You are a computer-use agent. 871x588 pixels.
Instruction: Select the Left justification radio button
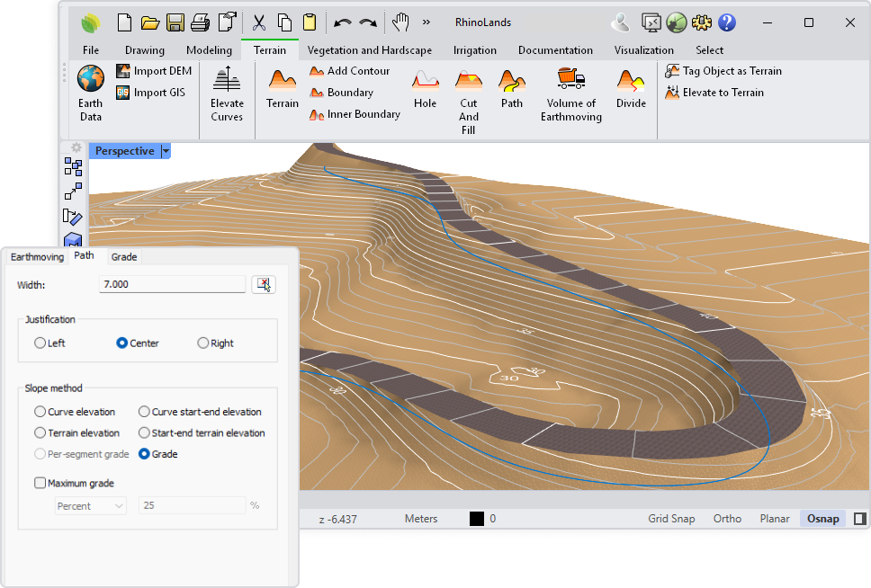[x=40, y=343]
